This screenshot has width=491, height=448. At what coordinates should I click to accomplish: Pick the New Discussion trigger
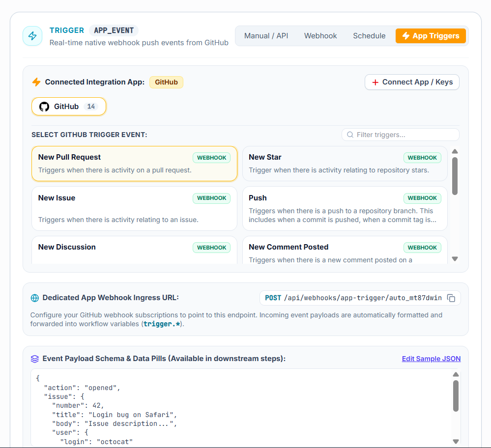point(134,250)
